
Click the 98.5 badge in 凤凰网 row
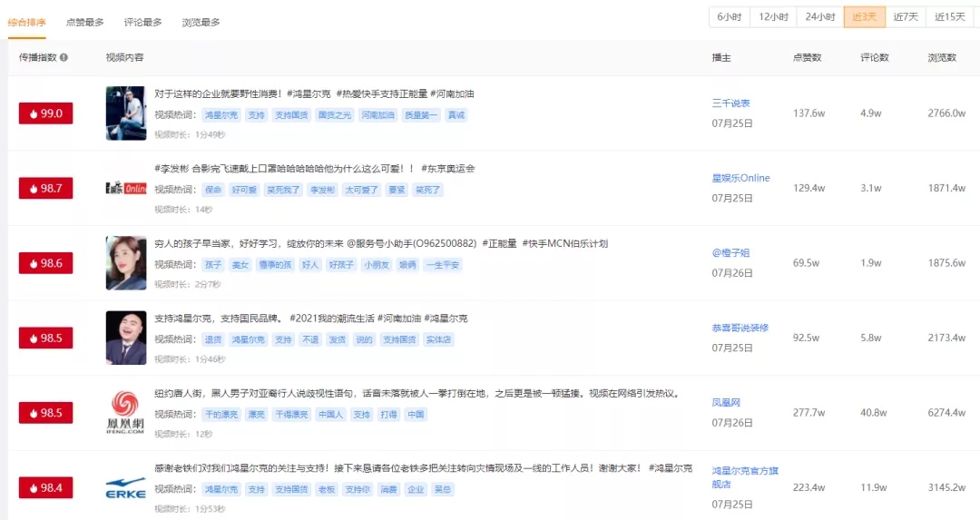click(x=45, y=413)
